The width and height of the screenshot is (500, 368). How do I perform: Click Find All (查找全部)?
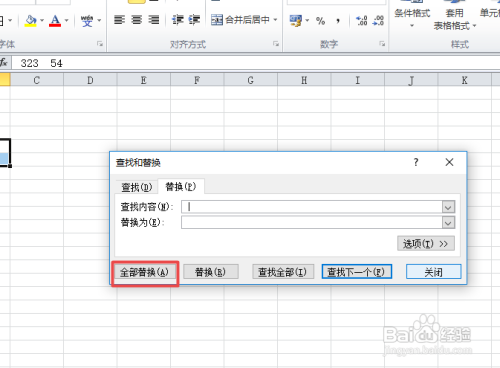(x=283, y=272)
